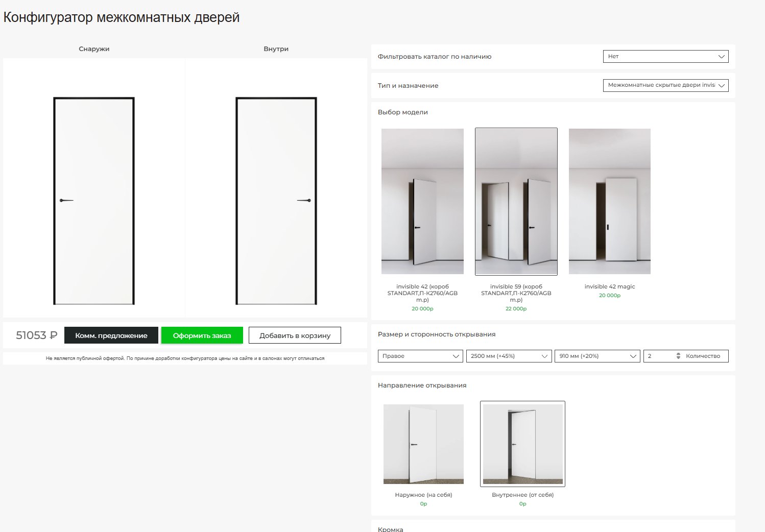The height and width of the screenshot is (532, 765).
Task: Choose the invisible 59 door model
Action: tap(516, 201)
